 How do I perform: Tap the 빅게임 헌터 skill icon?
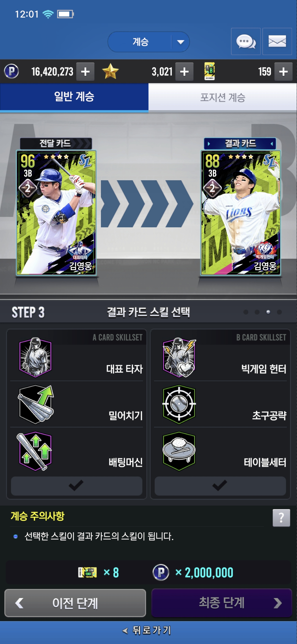[179, 357]
